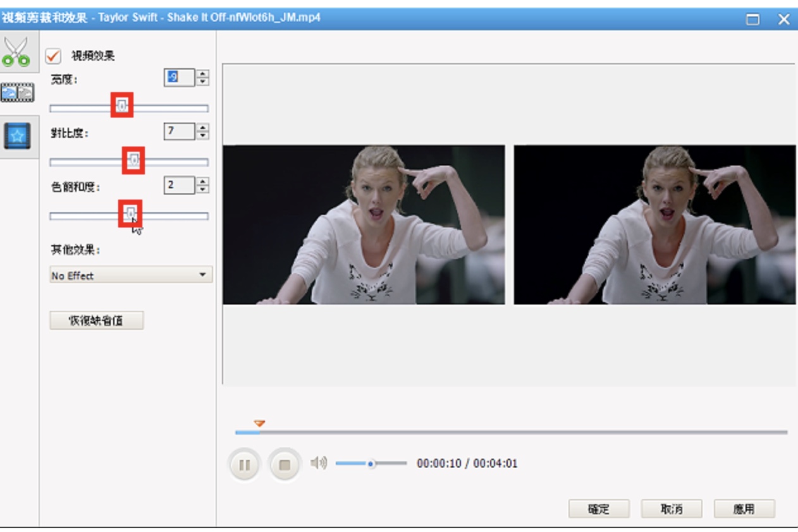Click the output video preview on right
This screenshot has width=798, height=532.
[654, 225]
